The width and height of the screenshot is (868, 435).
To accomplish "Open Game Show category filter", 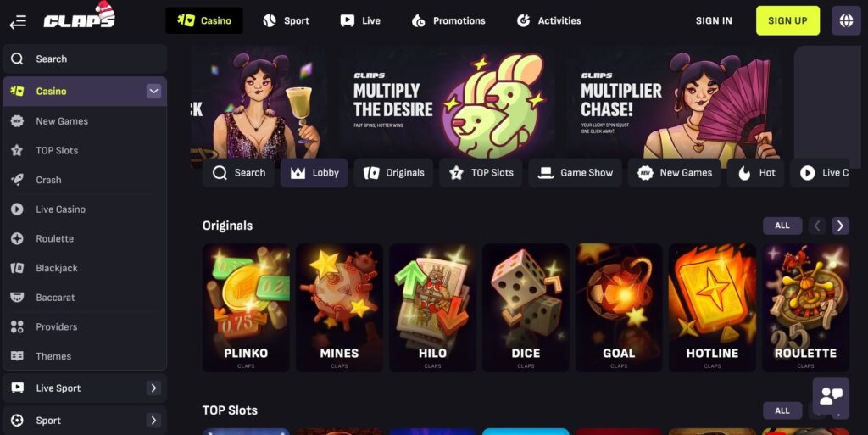I will 576,173.
